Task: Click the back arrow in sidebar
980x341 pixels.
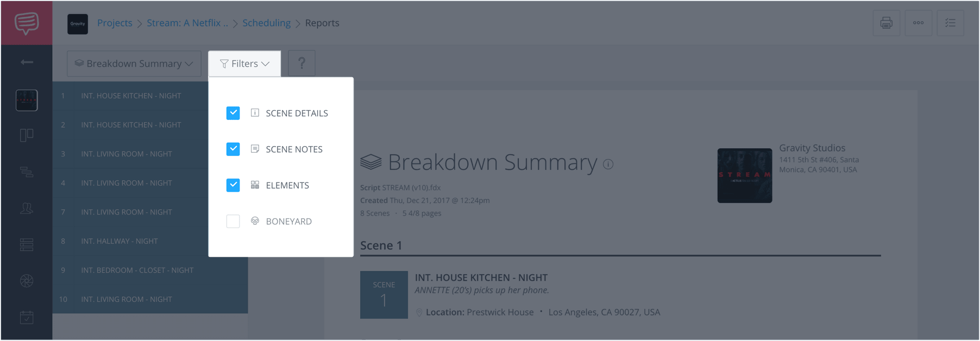Action: click(27, 62)
